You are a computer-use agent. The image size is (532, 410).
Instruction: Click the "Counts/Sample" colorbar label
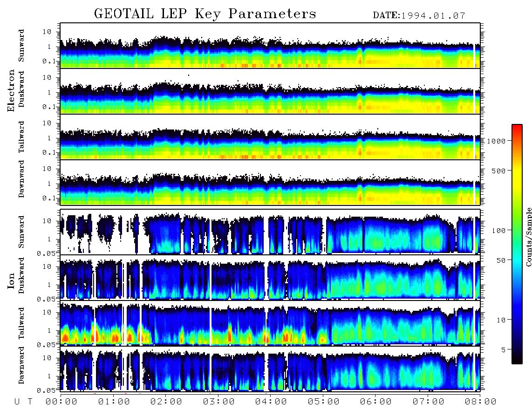(528, 237)
